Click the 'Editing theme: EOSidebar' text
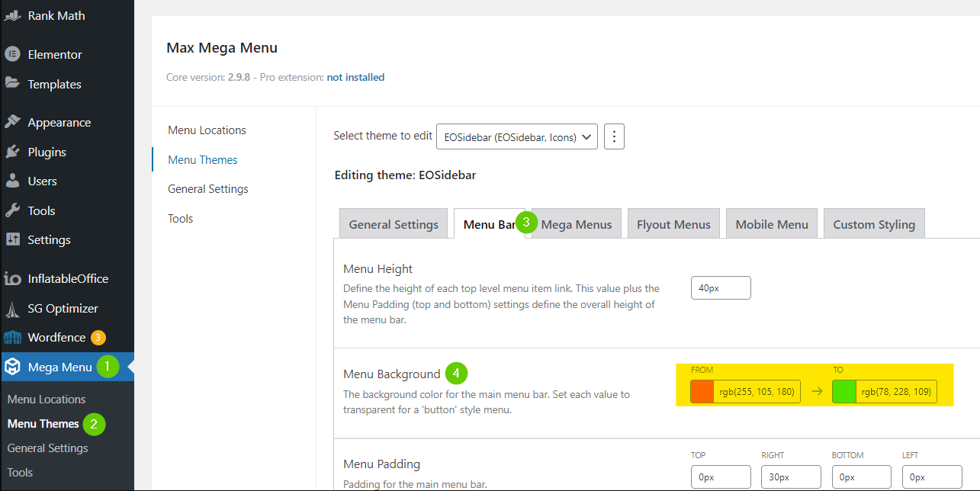 coord(406,175)
